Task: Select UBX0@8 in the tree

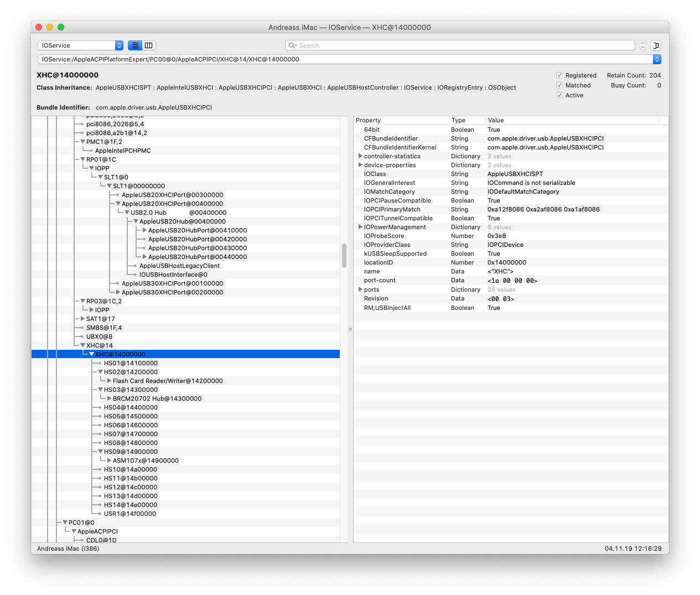Action: point(99,337)
